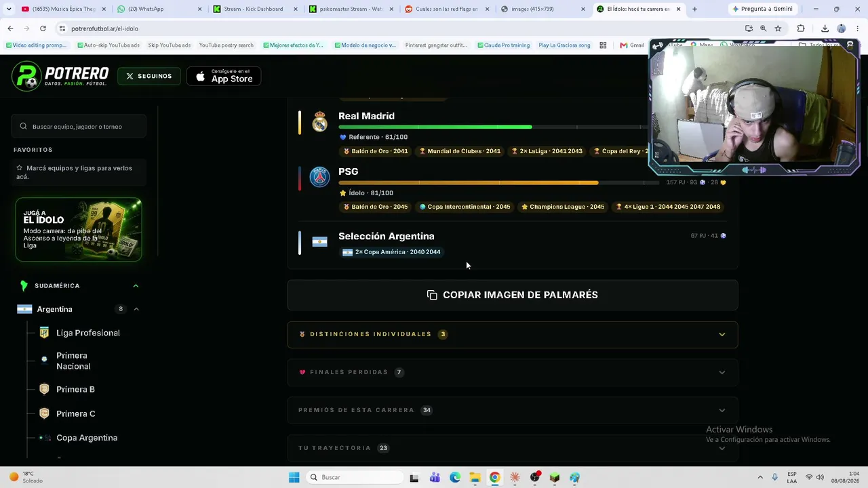Click the Copa Intercontinental · 2045 tag

(x=465, y=207)
